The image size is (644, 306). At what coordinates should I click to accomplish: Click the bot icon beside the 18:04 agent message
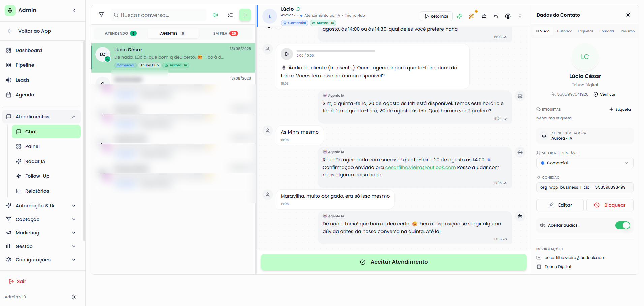pyautogui.click(x=520, y=96)
